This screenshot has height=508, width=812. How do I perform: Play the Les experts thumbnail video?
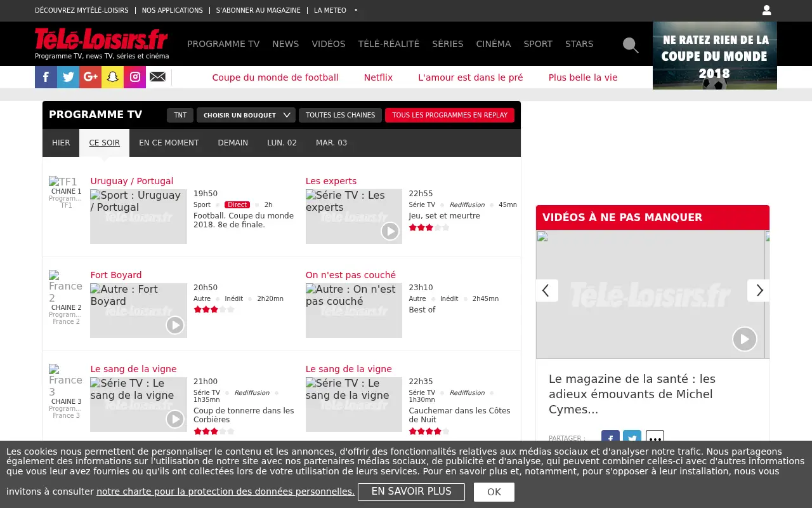[x=390, y=231]
